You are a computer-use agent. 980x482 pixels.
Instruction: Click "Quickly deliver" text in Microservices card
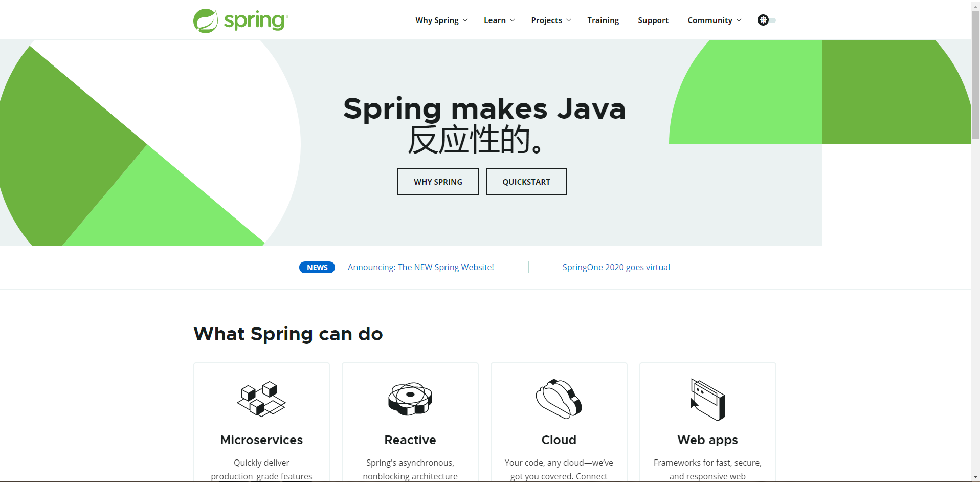click(x=261, y=463)
